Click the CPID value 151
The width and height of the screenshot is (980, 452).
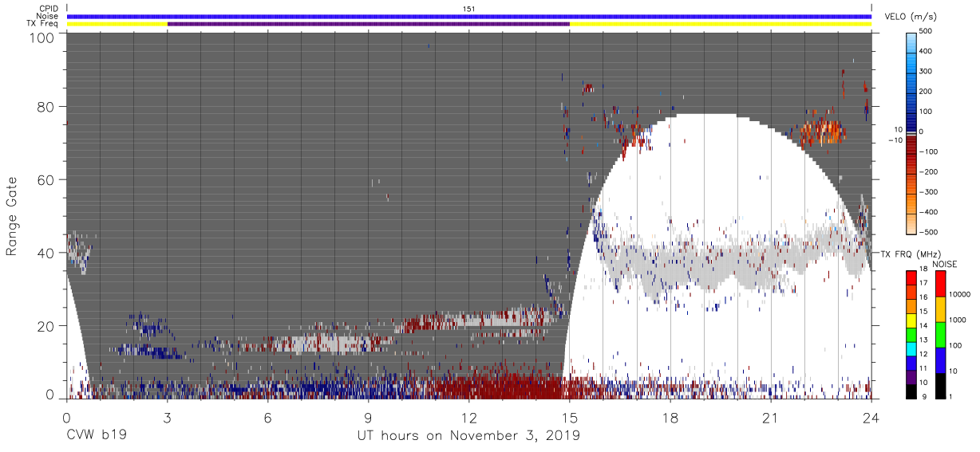coord(469,9)
